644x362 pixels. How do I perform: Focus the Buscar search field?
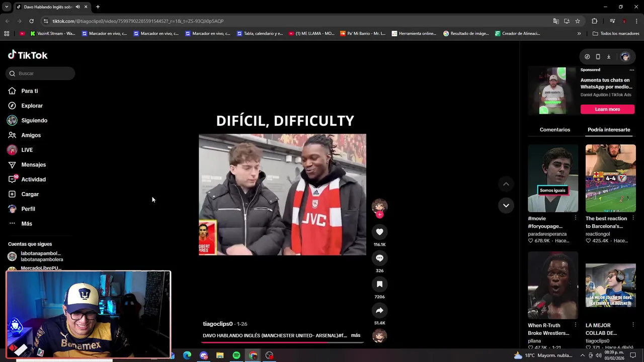click(40, 73)
